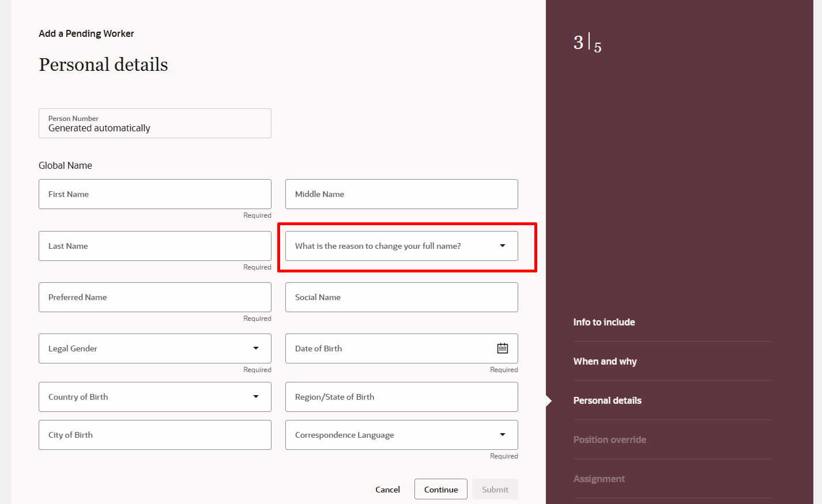822x504 pixels.
Task: Focus the City of Birth field
Action: (155, 435)
